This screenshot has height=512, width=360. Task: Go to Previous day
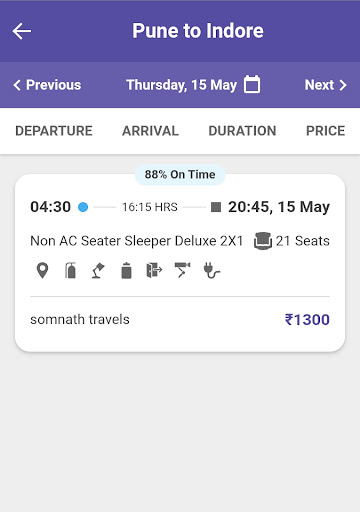click(x=47, y=85)
